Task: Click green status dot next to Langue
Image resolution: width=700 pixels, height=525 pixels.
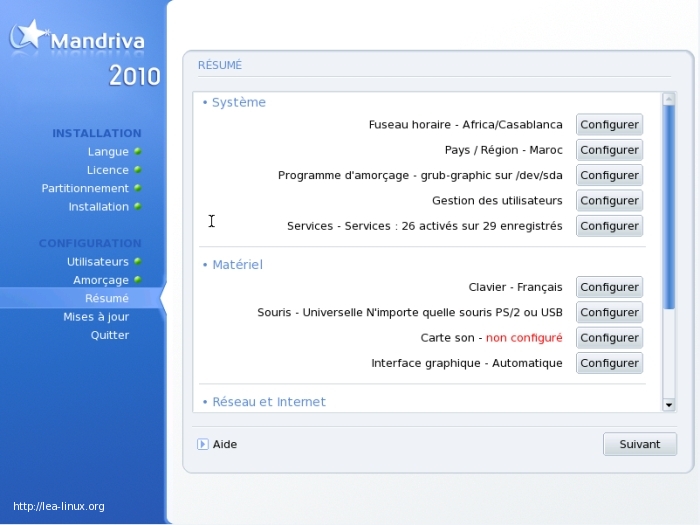Action: pos(137,152)
